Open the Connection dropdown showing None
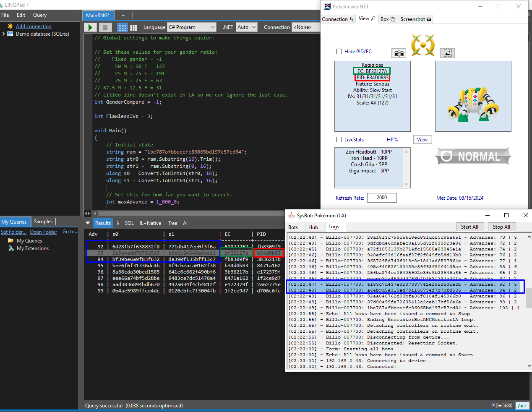 pyautogui.click(x=306, y=27)
